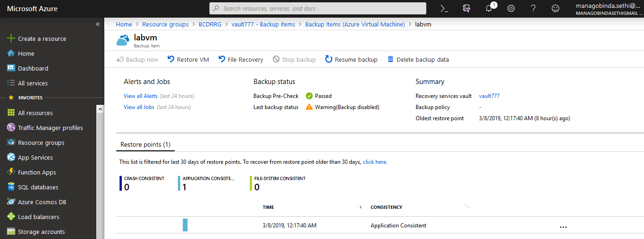644x239 pixels.
Task: Open the notifications bell
Action: coord(489,8)
